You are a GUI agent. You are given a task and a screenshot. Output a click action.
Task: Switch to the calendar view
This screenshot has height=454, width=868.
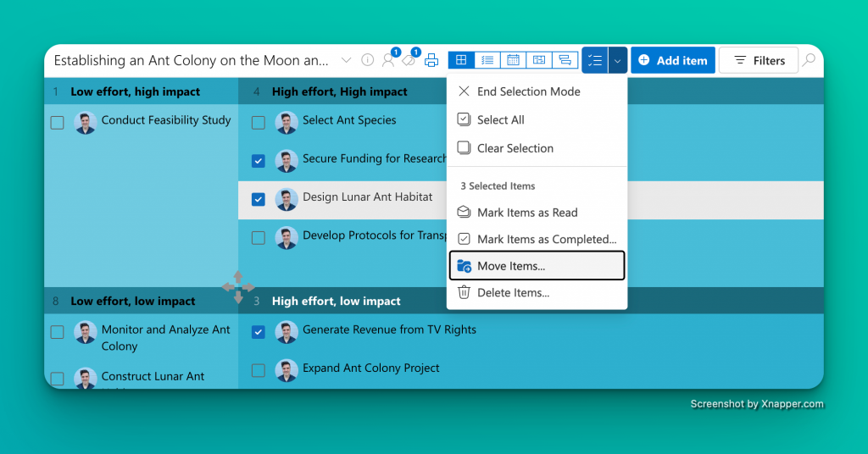click(513, 60)
